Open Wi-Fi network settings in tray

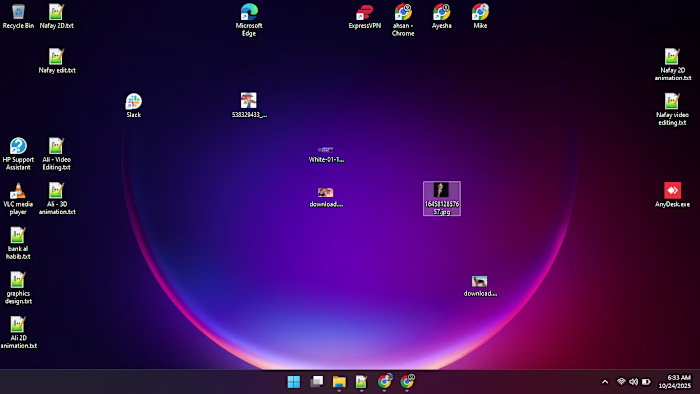[x=621, y=382]
